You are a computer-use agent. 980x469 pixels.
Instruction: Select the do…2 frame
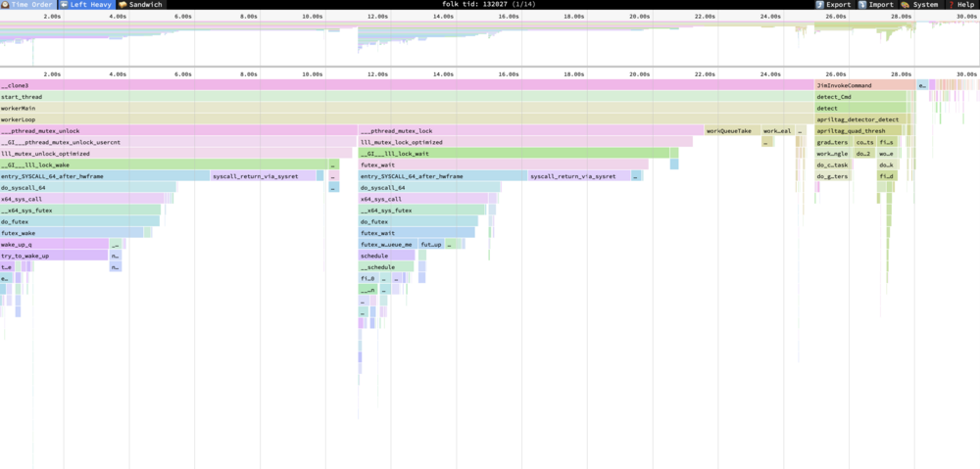click(865, 154)
